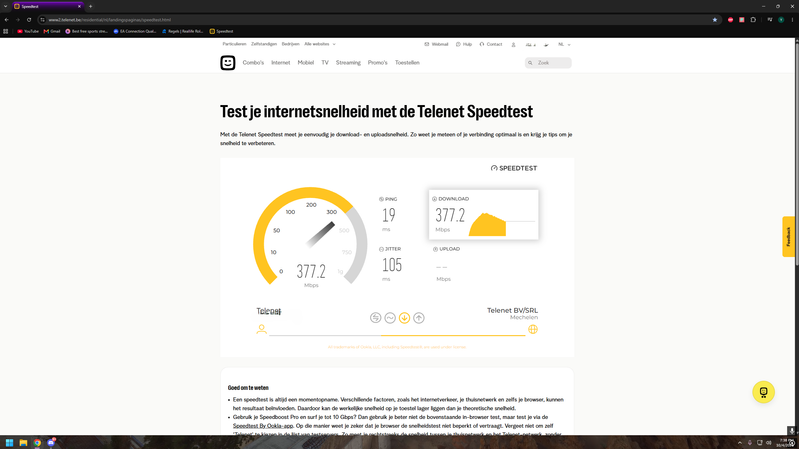Image resolution: width=799 pixels, height=449 pixels.
Task: Open the EA Connection Quality bookmark
Action: pyautogui.click(x=135, y=32)
